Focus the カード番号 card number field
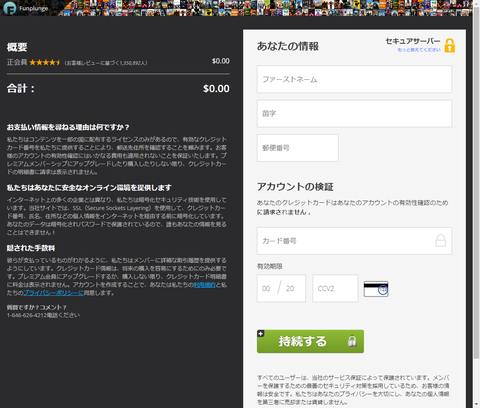Image resolution: width=480 pixels, height=408 pixels. pos(354,241)
